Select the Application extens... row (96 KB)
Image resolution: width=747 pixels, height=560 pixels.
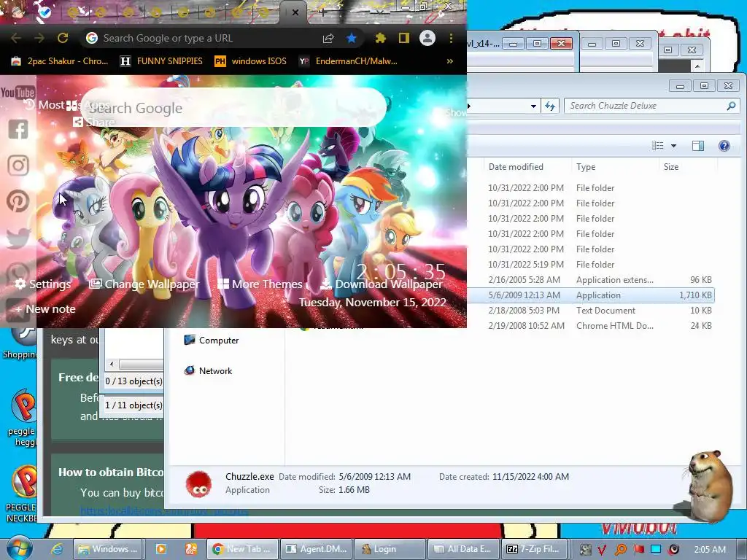[591, 279]
